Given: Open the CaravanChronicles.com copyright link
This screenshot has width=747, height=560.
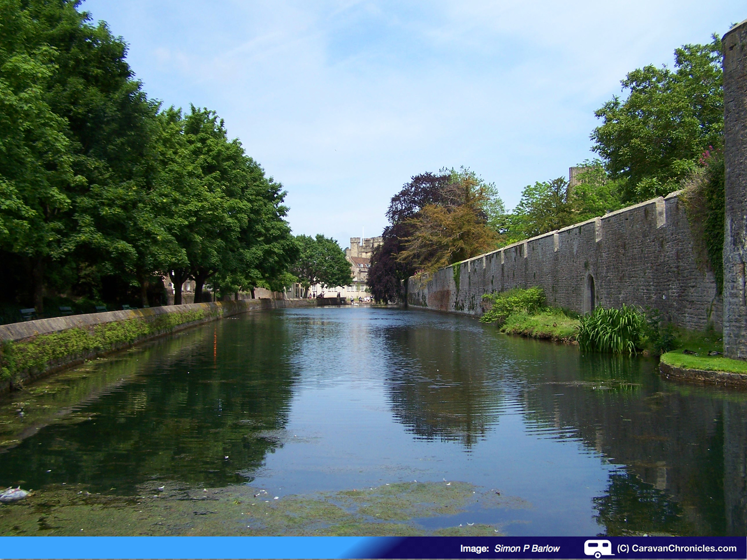Looking at the screenshot, I should coord(676,548).
